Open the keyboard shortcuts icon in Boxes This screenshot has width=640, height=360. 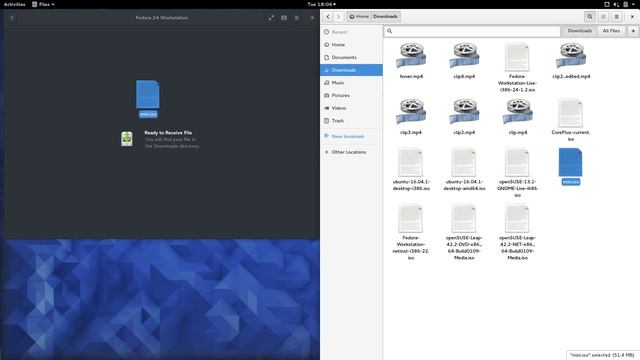pyautogui.click(x=284, y=18)
